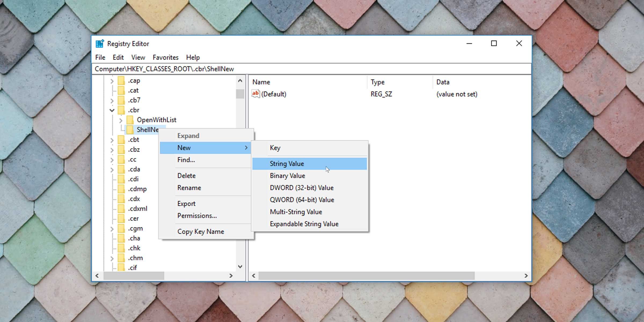The width and height of the screenshot is (644, 322).
Task: Select DWORD (32-bit) Value
Action: pos(310,188)
